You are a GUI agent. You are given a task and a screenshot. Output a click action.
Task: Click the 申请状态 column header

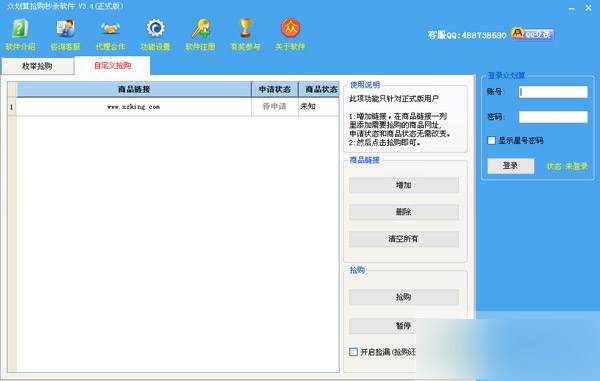(x=275, y=90)
